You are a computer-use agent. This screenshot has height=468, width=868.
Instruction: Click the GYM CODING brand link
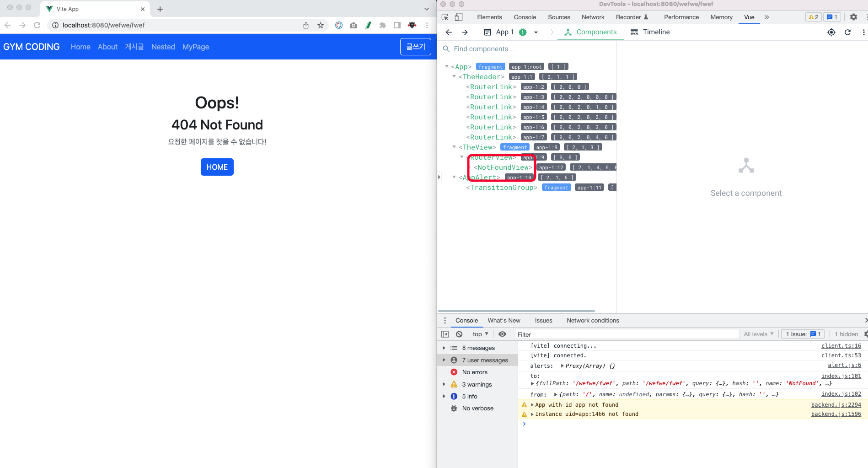coord(32,47)
